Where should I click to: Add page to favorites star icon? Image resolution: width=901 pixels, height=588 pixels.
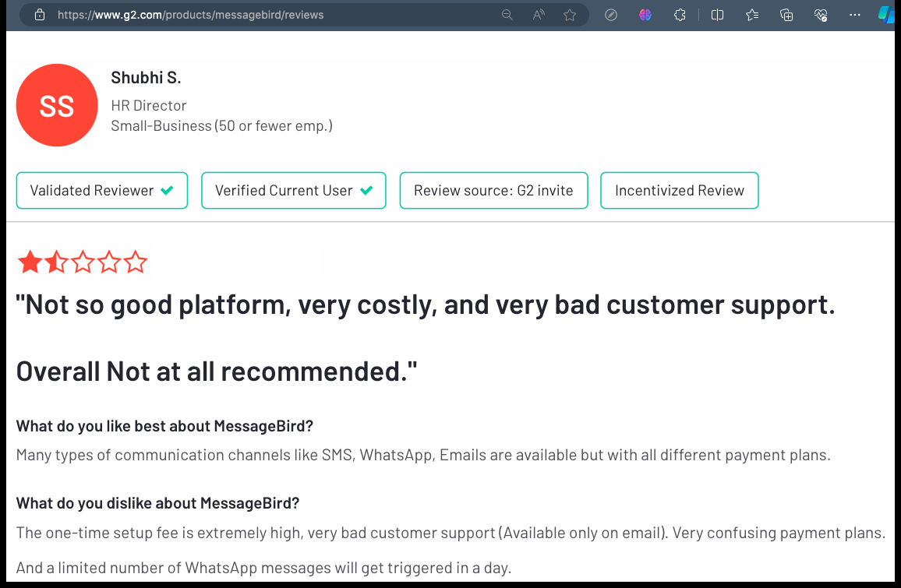[570, 15]
